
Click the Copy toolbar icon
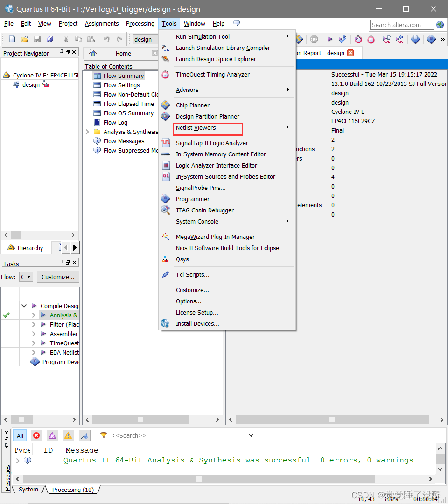point(78,39)
